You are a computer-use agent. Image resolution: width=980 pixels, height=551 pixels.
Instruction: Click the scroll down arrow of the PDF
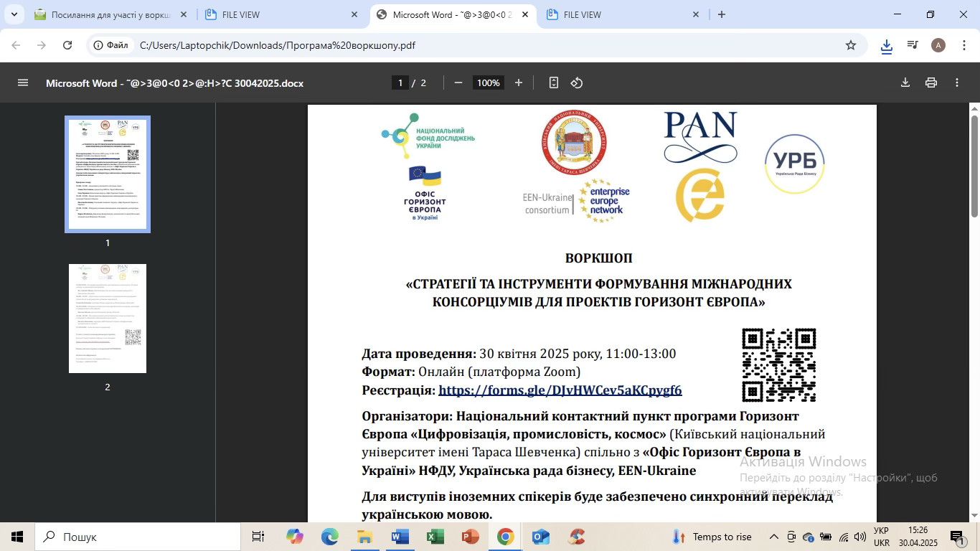[974, 516]
